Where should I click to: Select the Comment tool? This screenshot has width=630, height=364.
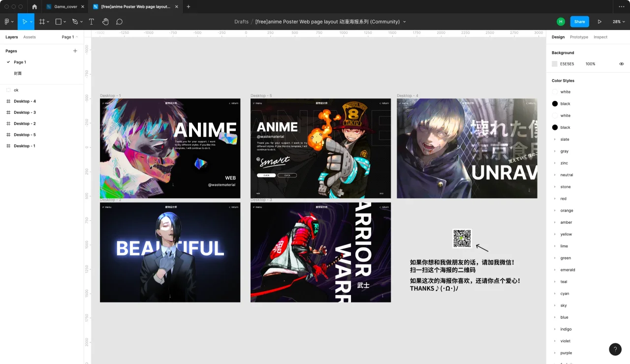(119, 22)
